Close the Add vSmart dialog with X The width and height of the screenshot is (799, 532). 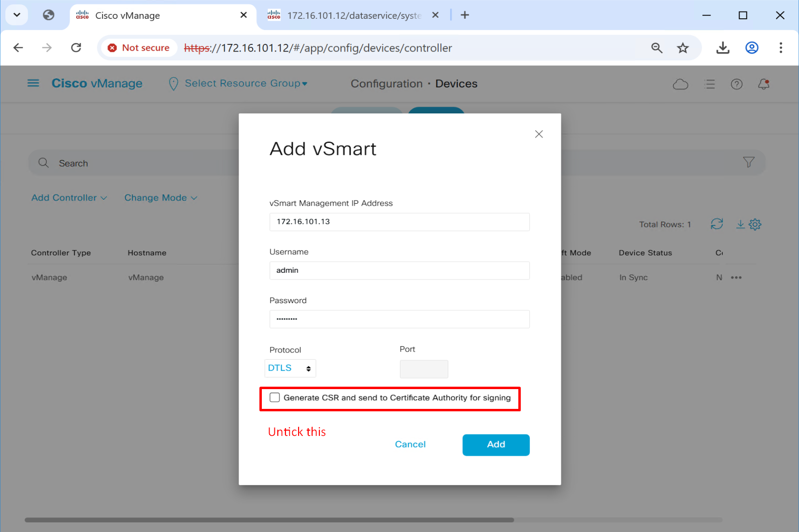click(x=539, y=134)
